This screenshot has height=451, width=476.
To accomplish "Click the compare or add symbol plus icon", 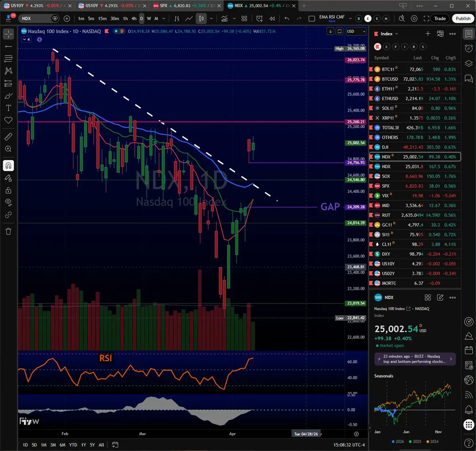I will [x=67, y=19].
